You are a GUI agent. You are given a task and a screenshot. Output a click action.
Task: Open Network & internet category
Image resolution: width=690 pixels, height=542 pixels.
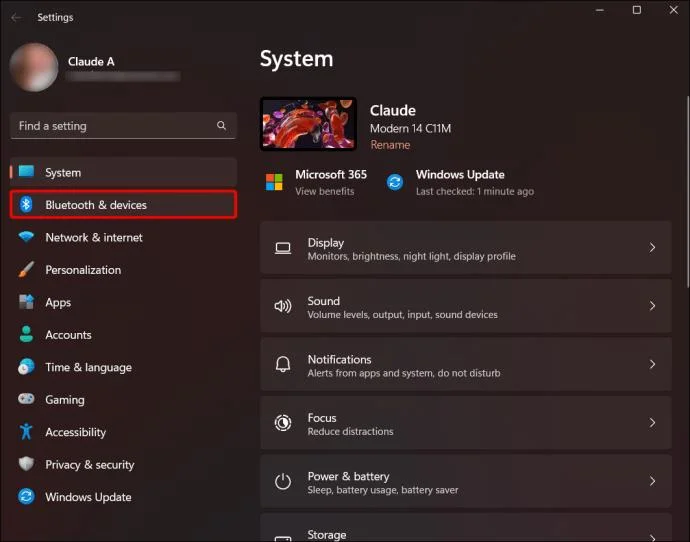[94, 238]
